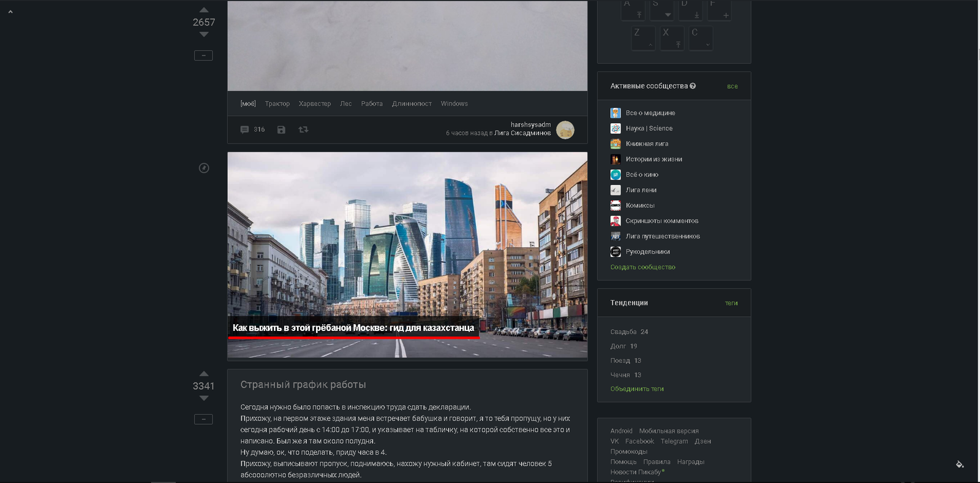Open the Дзен footer link
980x483 pixels.
[703, 441]
